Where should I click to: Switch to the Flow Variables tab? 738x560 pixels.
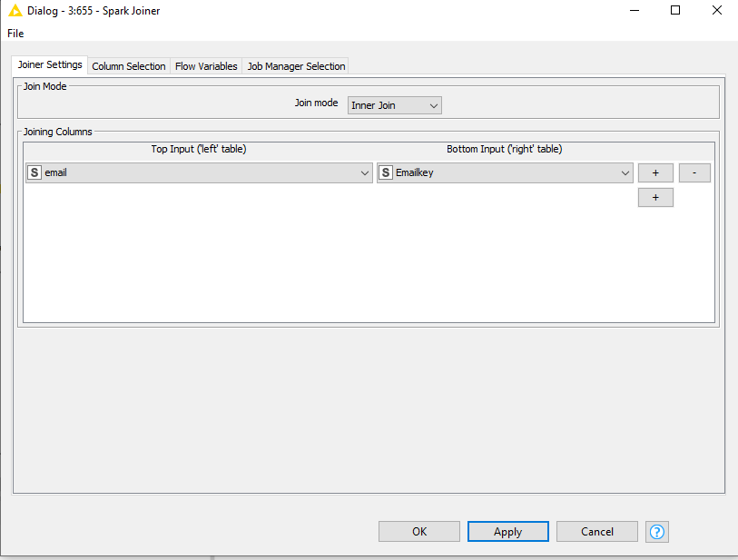[205, 65]
